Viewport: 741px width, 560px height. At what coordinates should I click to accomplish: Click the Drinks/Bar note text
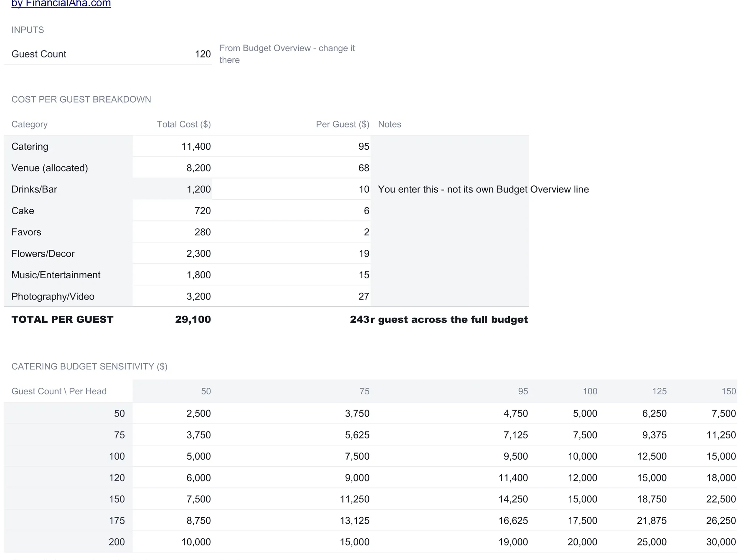(484, 189)
